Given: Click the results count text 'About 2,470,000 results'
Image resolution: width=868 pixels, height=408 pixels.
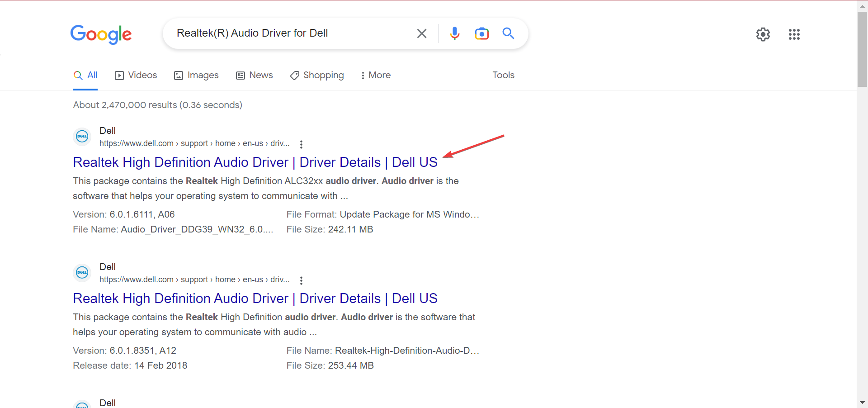Looking at the screenshot, I should (x=157, y=105).
